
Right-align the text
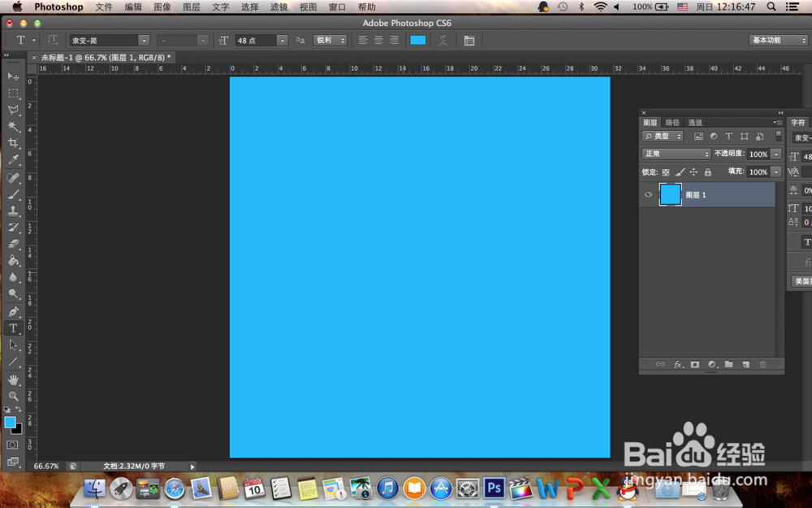(394, 41)
